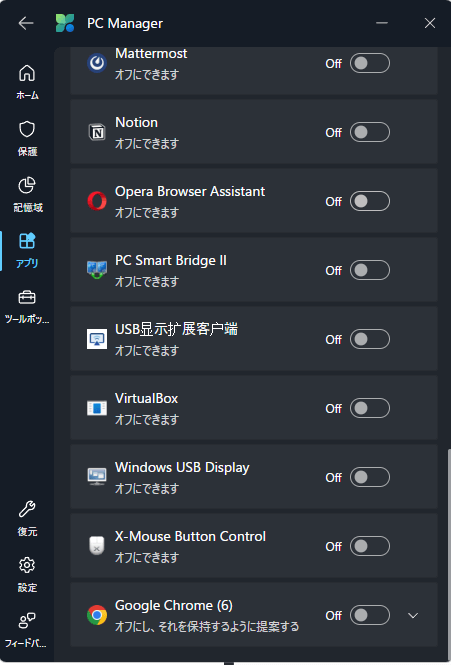Click the USB显示扩展客户端 label
The image size is (451, 665).
[x=176, y=329]
